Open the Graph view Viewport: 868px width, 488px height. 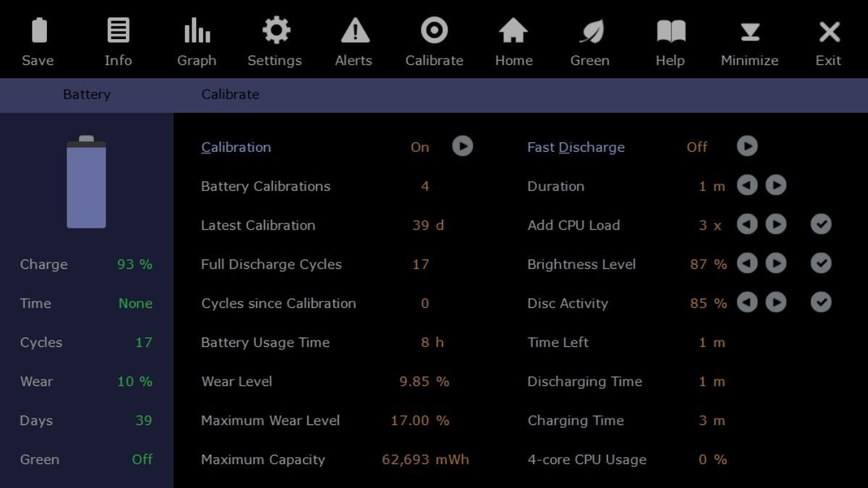(x=197, y=32)
